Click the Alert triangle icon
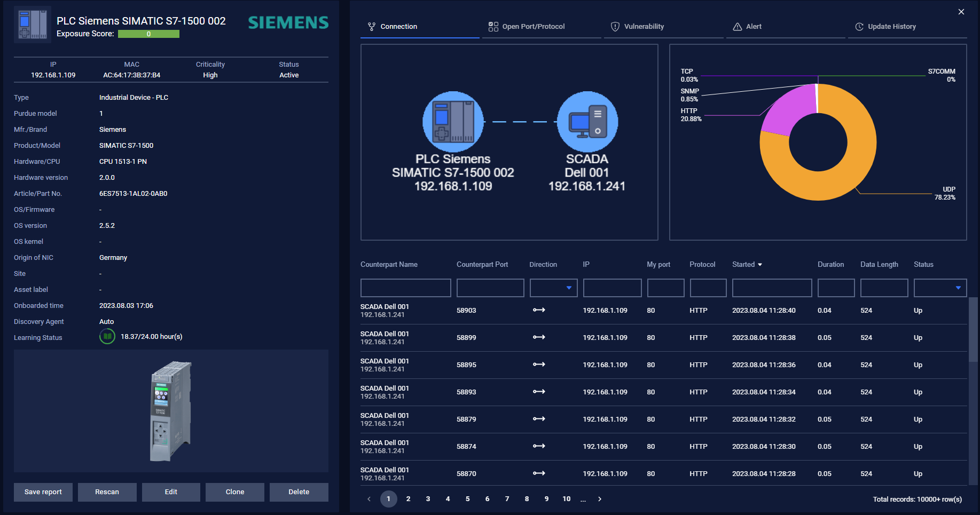980x515 pixels. click(738, 27)
